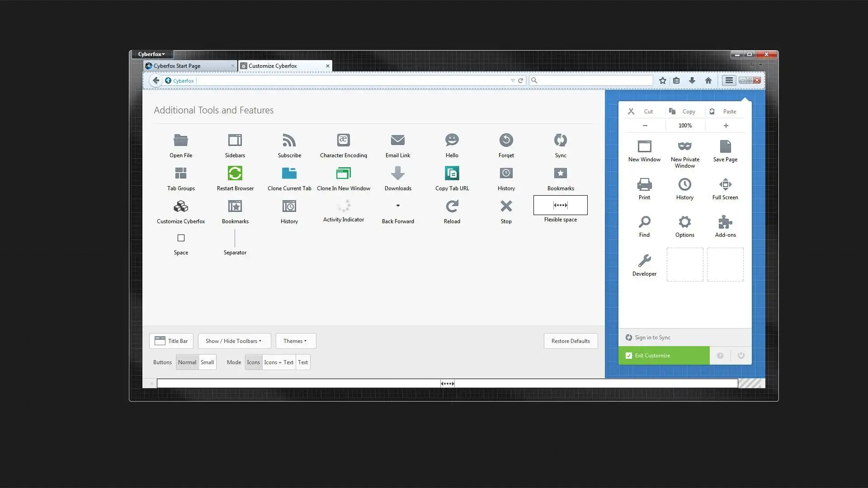Select the Clone Current Tab icon
Image resolution: width=868 pixels, height=488 pixels.
[289, 173]
